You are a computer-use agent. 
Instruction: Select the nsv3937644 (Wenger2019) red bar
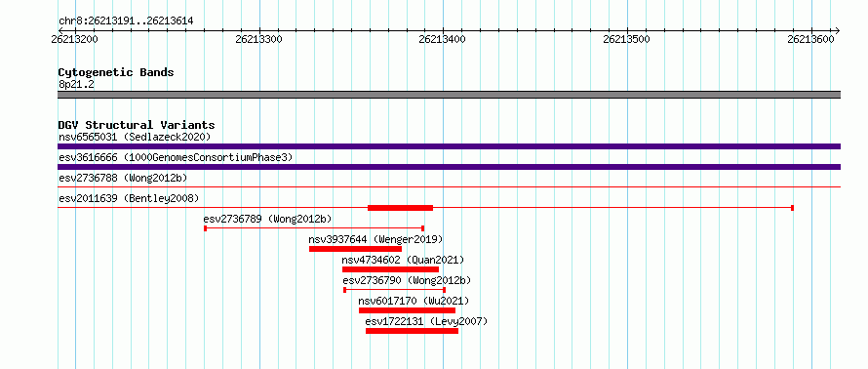click(x=355, y=249)
